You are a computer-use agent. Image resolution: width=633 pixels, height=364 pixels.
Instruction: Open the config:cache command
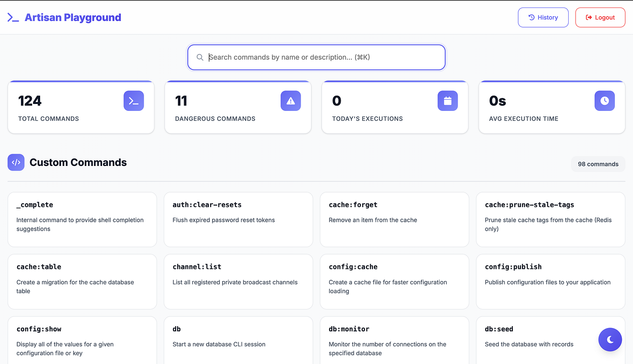(394, 282)
